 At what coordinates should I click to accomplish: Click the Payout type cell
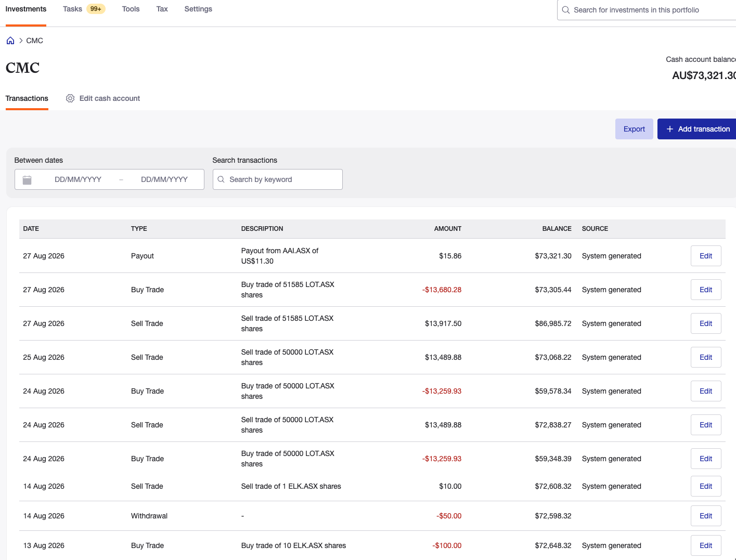click(143, 256)
